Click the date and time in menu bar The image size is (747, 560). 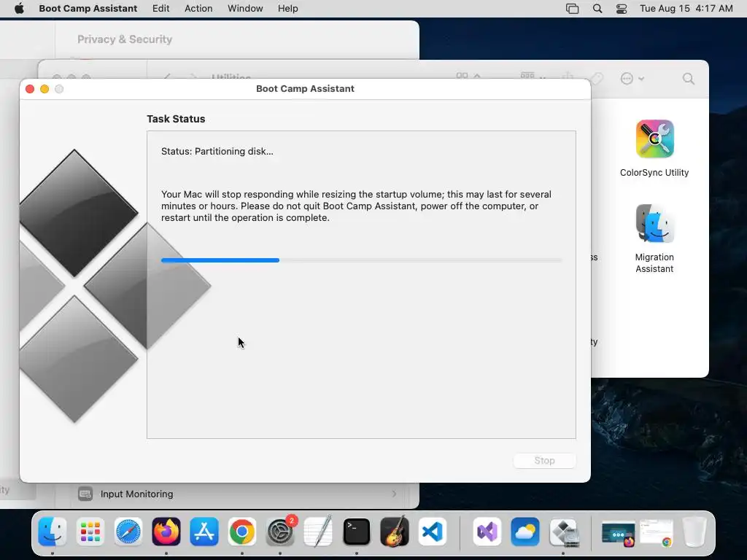pyautogui.click(x=686, y=8)
